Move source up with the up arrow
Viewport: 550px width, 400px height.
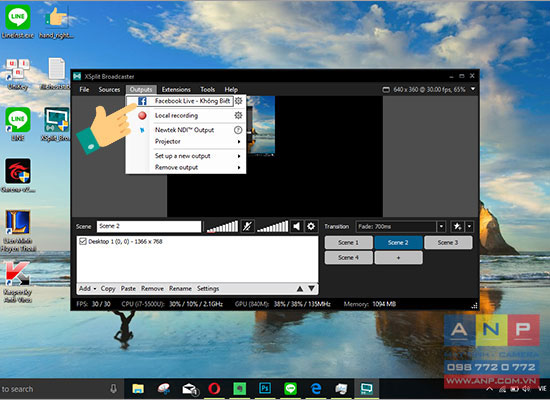300,288
